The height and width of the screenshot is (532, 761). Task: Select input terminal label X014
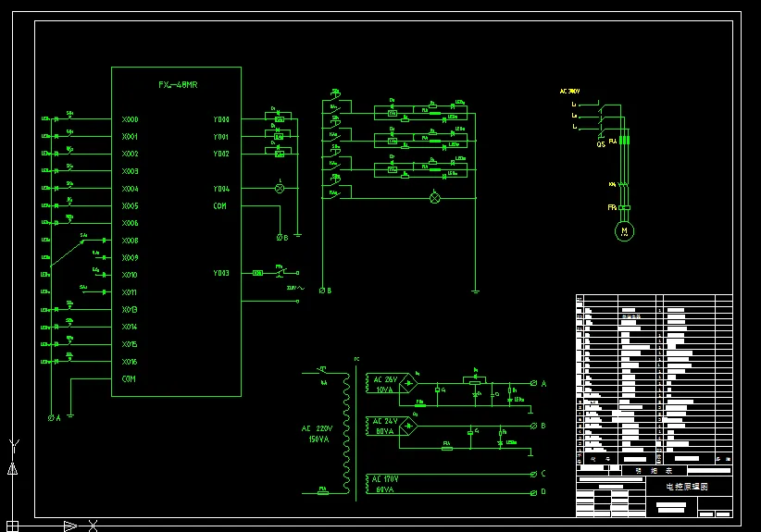pyautogui.click(x=130, y=327)
